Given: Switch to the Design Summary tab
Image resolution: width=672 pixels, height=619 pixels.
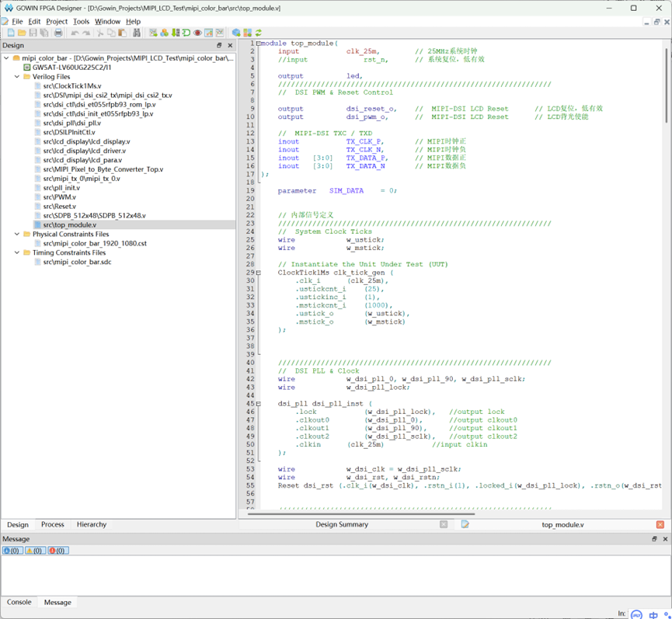Looking at the screenshot, I should [342, 524].
